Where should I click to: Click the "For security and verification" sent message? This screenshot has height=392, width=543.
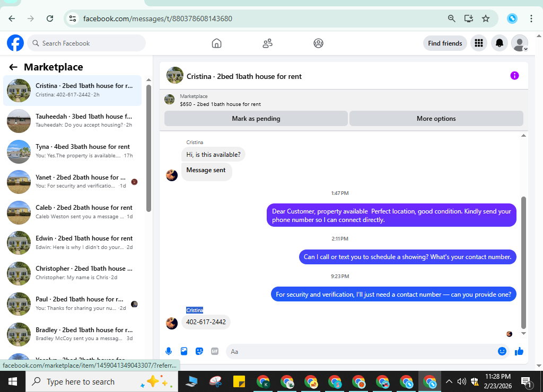tap(393, 295)
